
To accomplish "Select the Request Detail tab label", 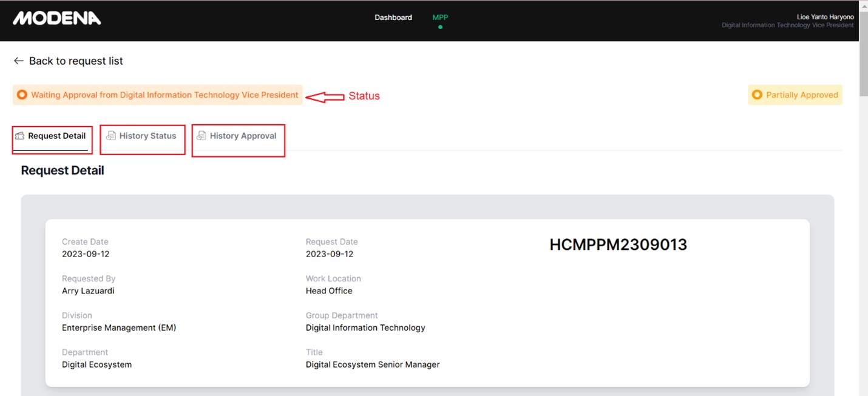I will pos(57,136).
